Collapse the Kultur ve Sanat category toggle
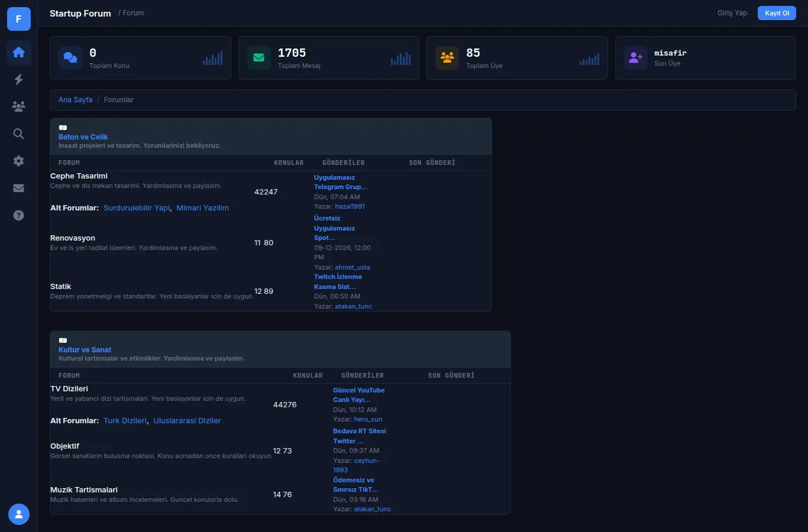This screenshot has width=808, height=532. tap(63, 340)
